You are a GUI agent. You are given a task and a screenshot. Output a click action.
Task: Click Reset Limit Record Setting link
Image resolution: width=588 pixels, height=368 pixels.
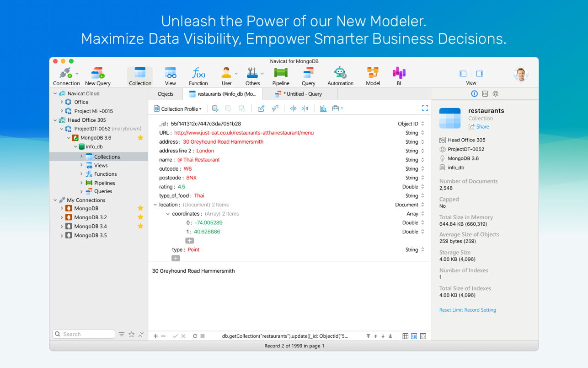(467, 310)
